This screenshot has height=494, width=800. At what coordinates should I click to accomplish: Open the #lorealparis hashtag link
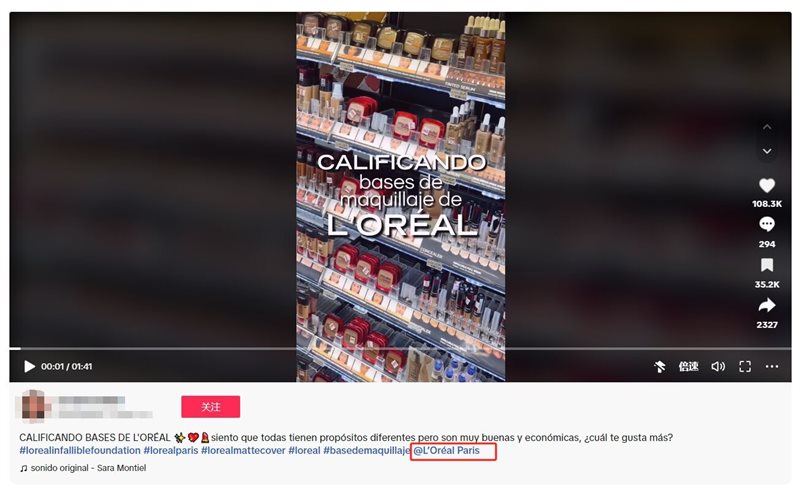(170, 451)
